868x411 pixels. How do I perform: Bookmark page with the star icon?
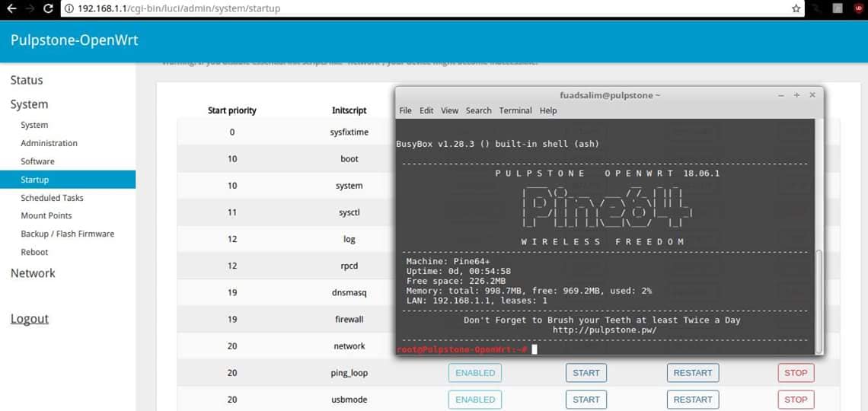pyautogui.click(x=796, y=8)
